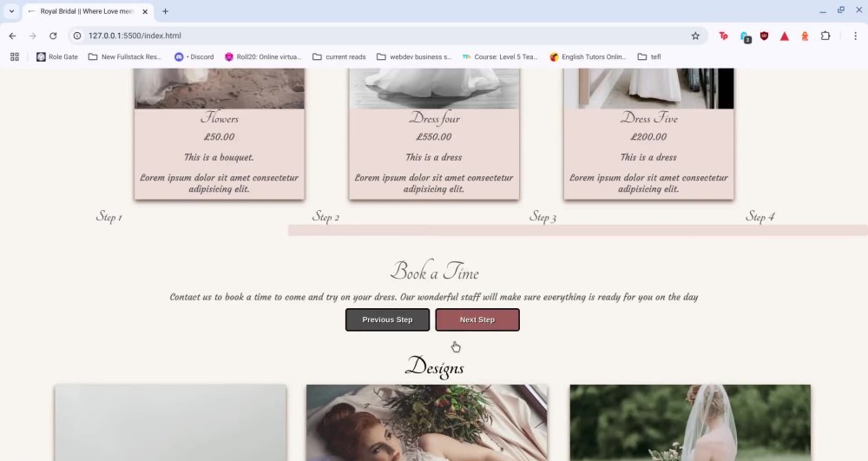Open the red-haired woman design image
868x461 pixels.
point(427,423)
